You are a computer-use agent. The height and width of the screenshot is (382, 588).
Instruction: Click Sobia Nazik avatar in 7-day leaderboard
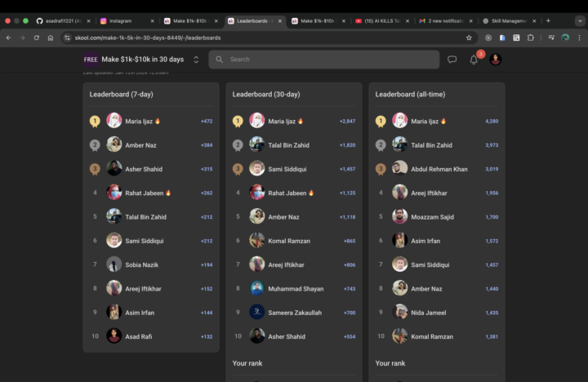click(114, 264)
